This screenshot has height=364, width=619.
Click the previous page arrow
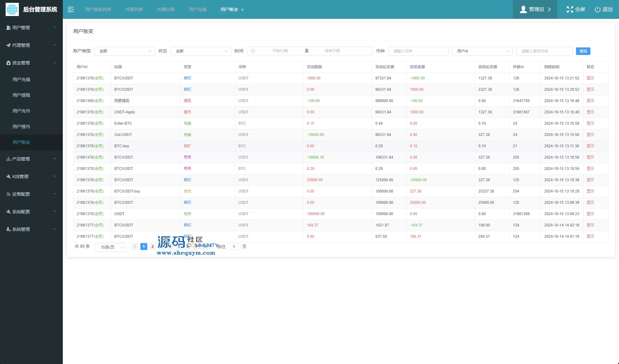point(135,247)
